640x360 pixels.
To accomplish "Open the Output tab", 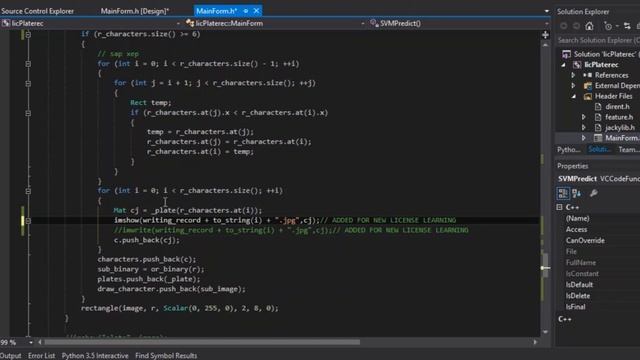I will click(11, 356).
